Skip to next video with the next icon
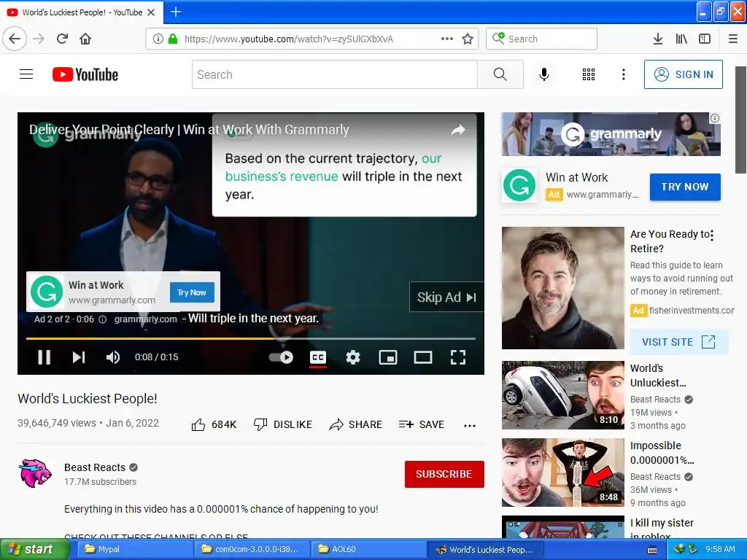The width and height of the screenshot is (747, 560). tap(79, 357)
